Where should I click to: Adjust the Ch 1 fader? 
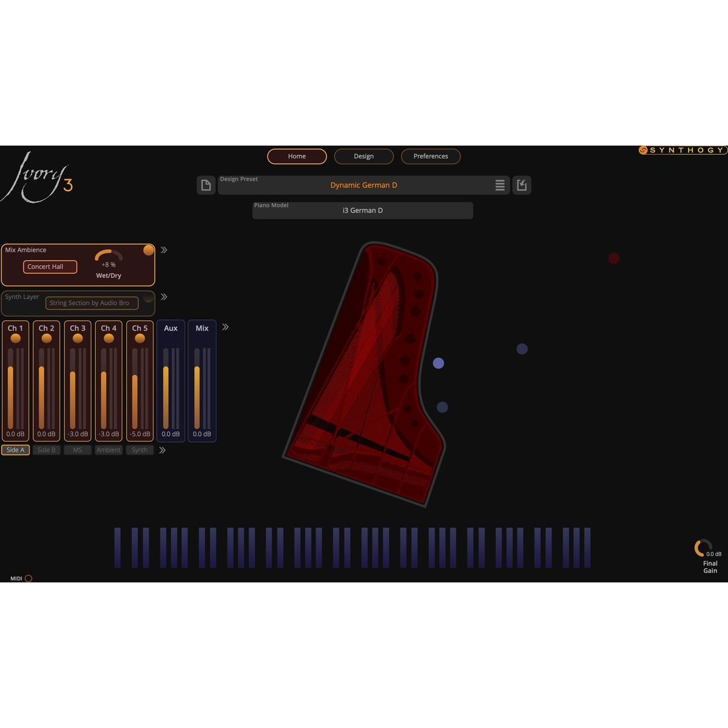tap(10, 388)
